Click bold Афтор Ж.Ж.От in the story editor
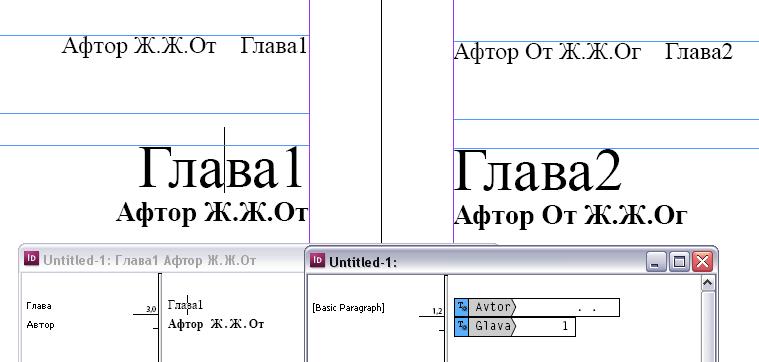The height and width of the screenshot is (362, 759). (x=216, y=324)
